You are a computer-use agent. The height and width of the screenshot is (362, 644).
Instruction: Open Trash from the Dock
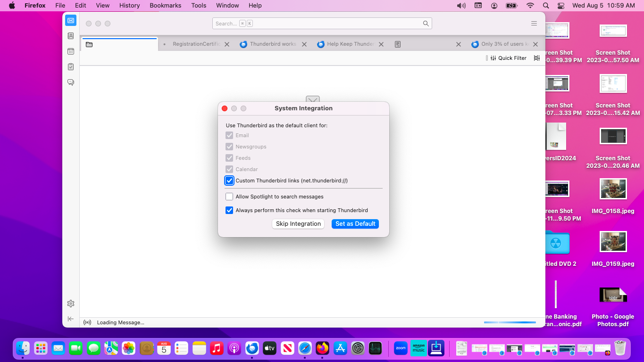[x=620, y=348]
